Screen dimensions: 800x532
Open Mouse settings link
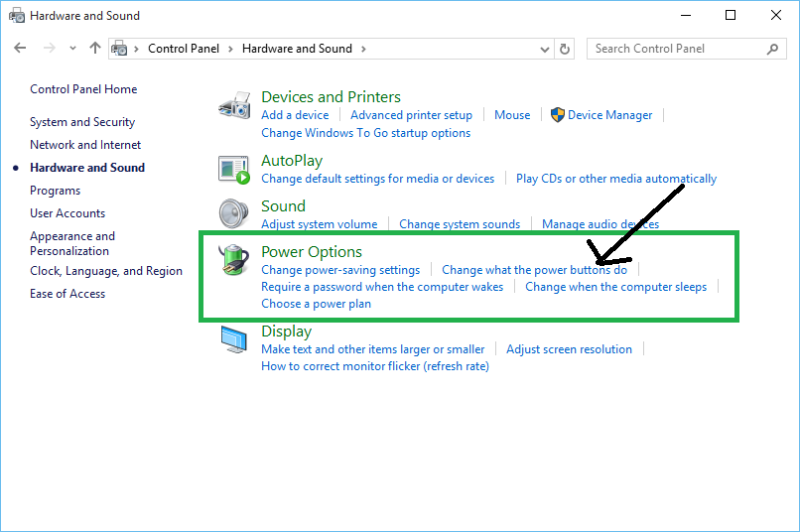pyautogui.click(x=512, y=115)
